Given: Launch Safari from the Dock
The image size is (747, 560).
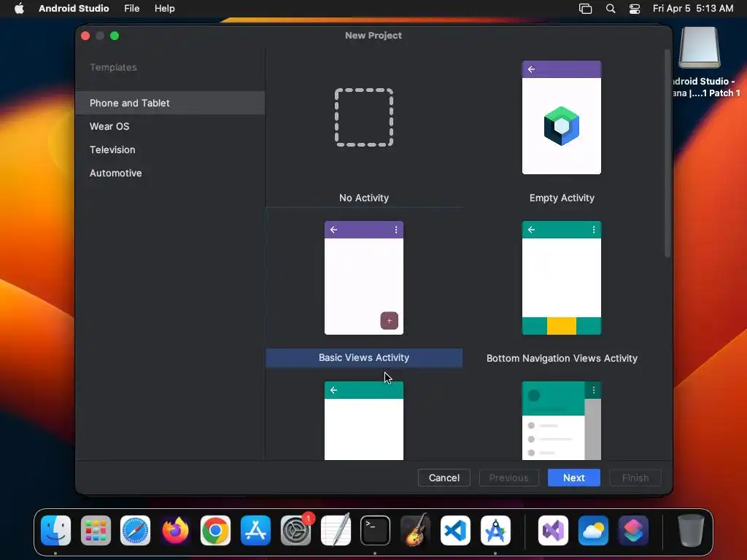Looking at the screenshot, I should [135, 531].
